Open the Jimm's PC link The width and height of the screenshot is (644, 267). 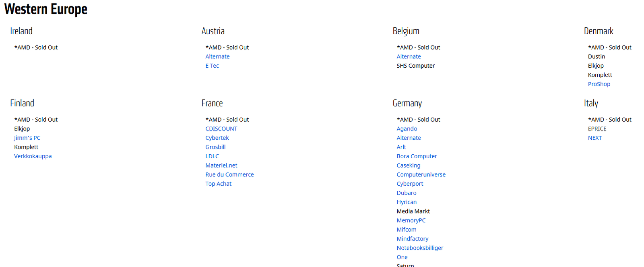coord(27,138)
